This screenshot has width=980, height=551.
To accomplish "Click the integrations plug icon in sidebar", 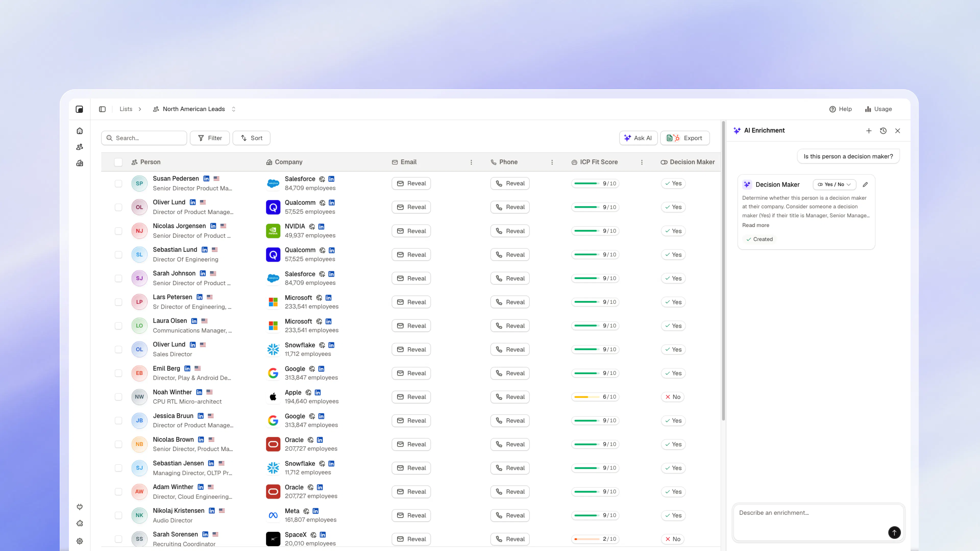I will tap(80, 507).
